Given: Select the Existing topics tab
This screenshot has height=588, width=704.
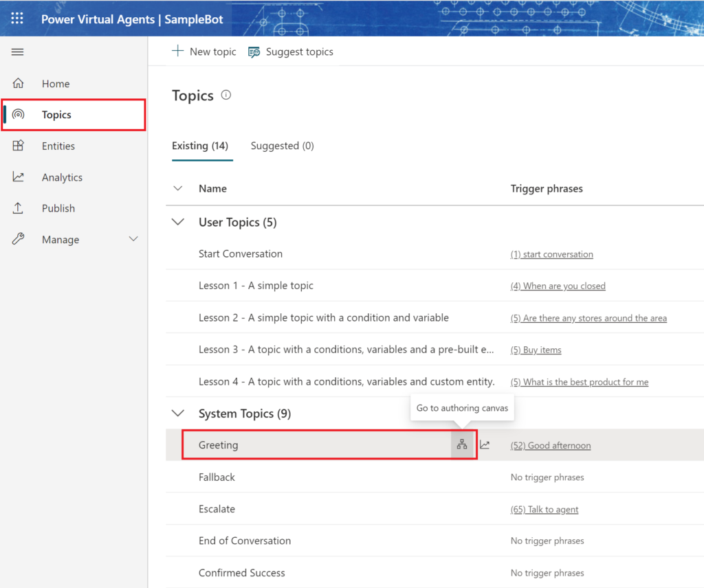Looking at the screenshot, I should [200, 146].
